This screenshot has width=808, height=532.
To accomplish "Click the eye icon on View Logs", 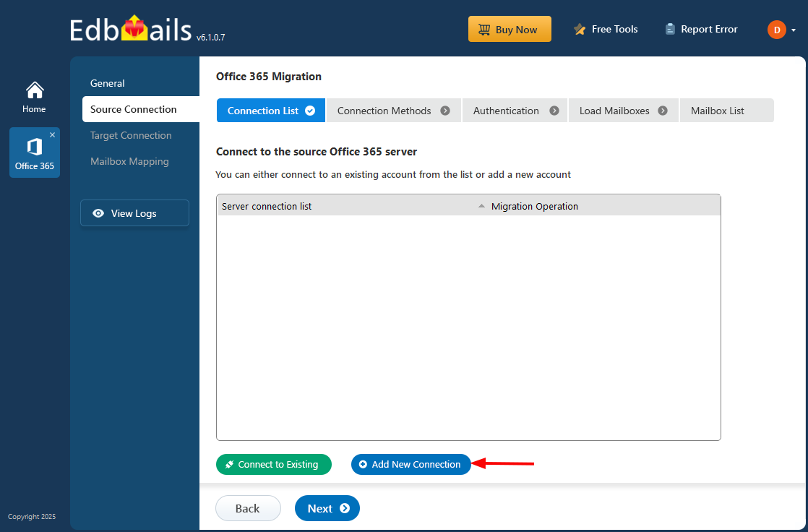I will [98, 213].
